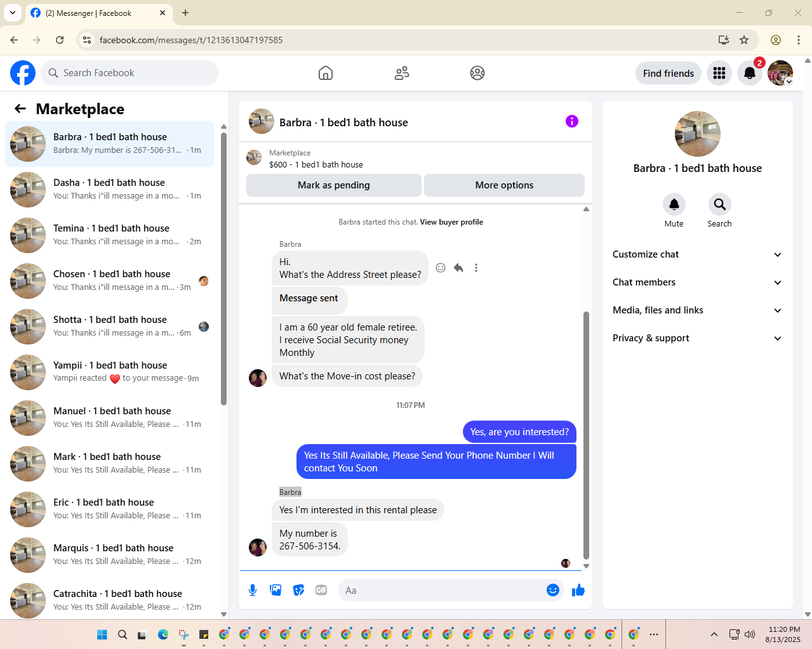Viewport: 812px width, 649px height.
Task: Open the Marquis conversation
Action: [109, 555]
